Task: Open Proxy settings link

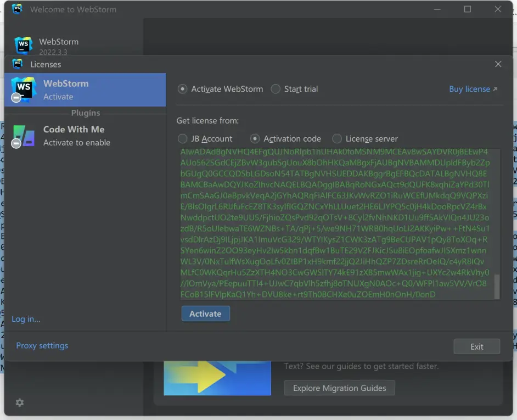Action: (42, 345)
